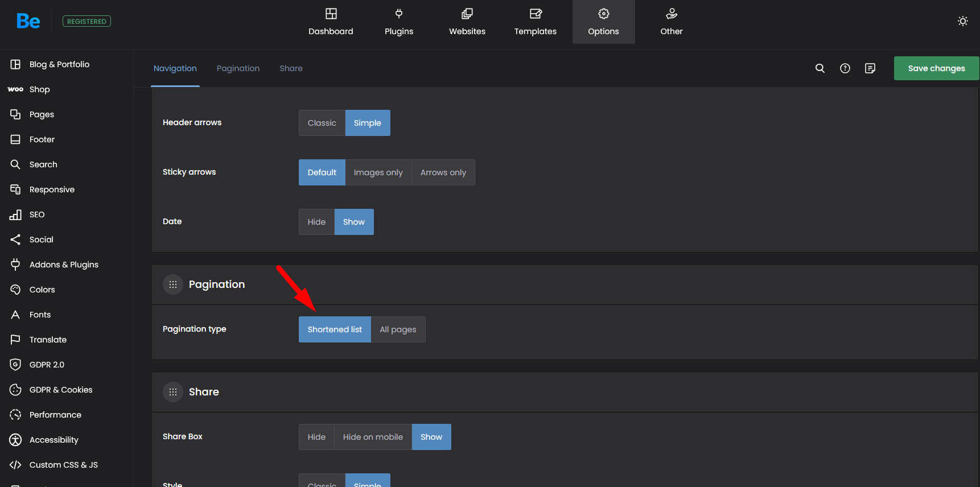Click the Be logo
This screenshot has height=487, width=980.
tap(28, 22)
